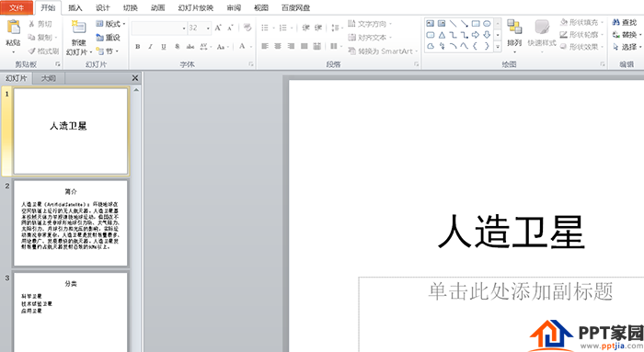Switch to the Design (设计) tab
644x352 pixels.
(x=103, y=7)
